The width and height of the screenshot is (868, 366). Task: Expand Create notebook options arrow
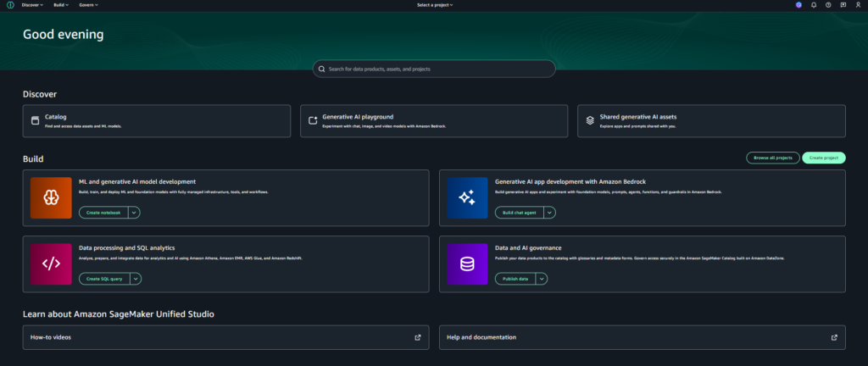(x=135, y=213)
